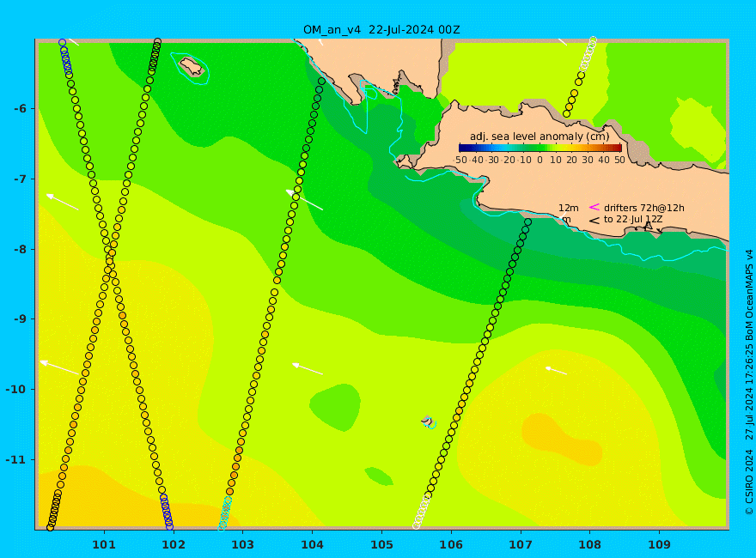Click the 108 longitude axis label
The width and height of the screenshot is (756, 558).
[x=589, y=544]
